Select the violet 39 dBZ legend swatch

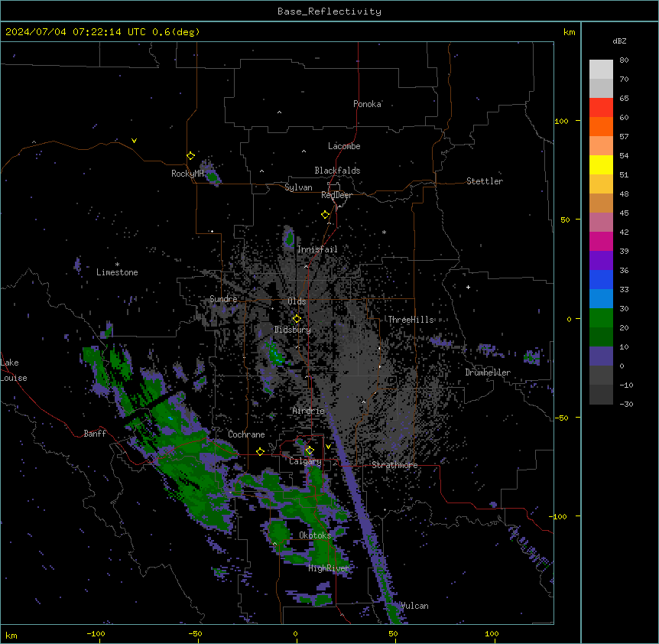[601, 260]
